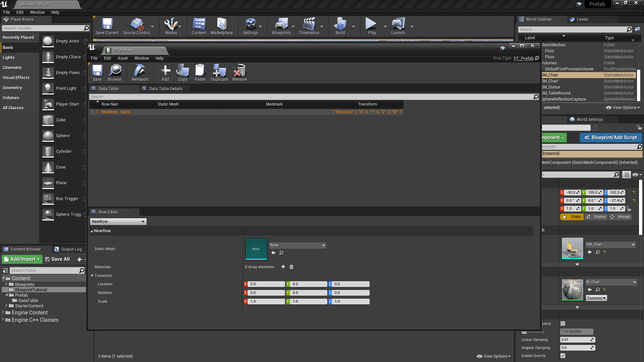Duplicate the selected row using Duplicate icon
Image resolution: width=644 pixels, height=362 pixels.
219,72
